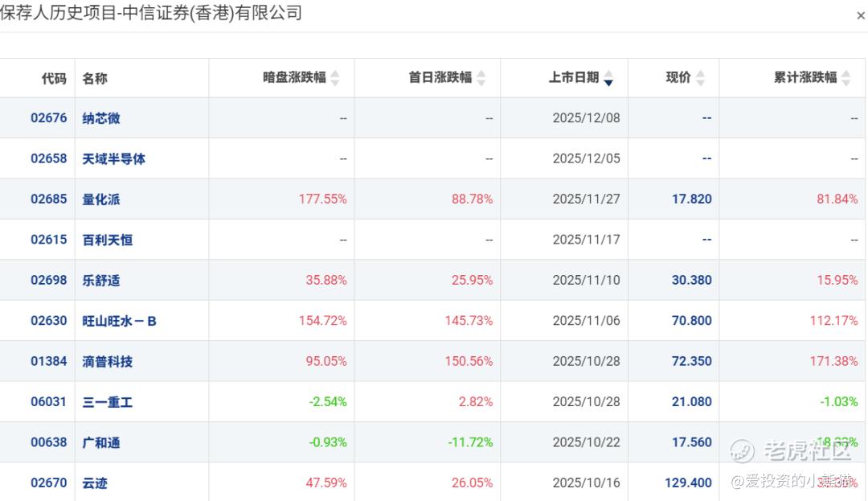Image resolution: width=868 pixels, height=501 pixels.
Task: Open stock code 02615
Action: point(49,240)
